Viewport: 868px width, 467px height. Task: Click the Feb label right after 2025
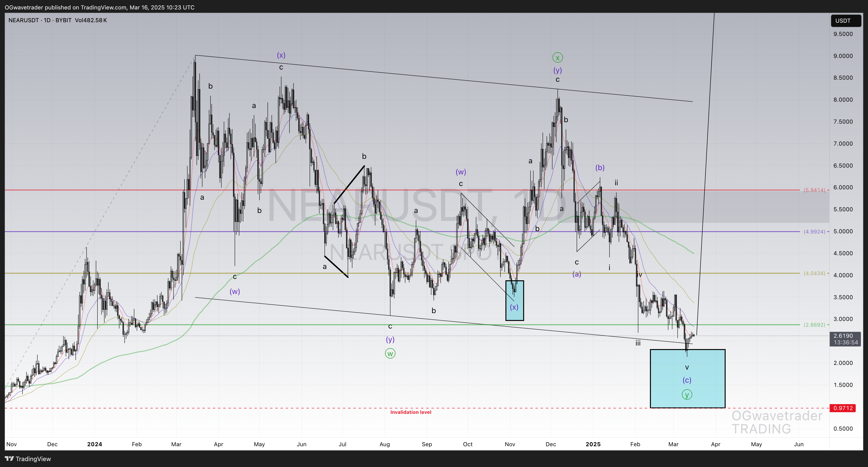click(x=635, y=444)
